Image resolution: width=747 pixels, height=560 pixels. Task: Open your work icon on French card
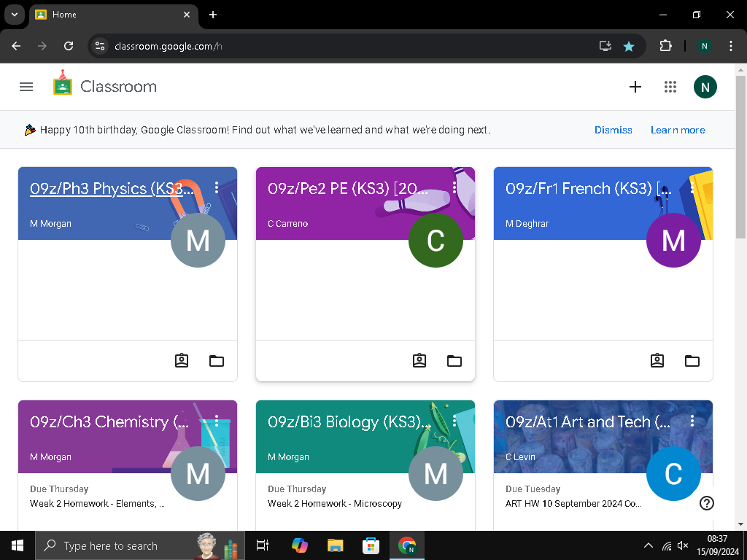[x=657, y=360]
